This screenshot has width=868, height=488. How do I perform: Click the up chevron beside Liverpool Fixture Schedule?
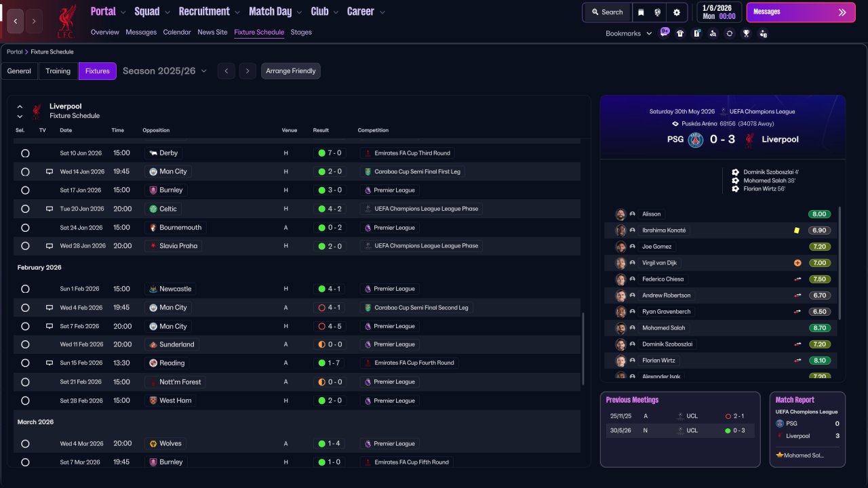(20, 106)
